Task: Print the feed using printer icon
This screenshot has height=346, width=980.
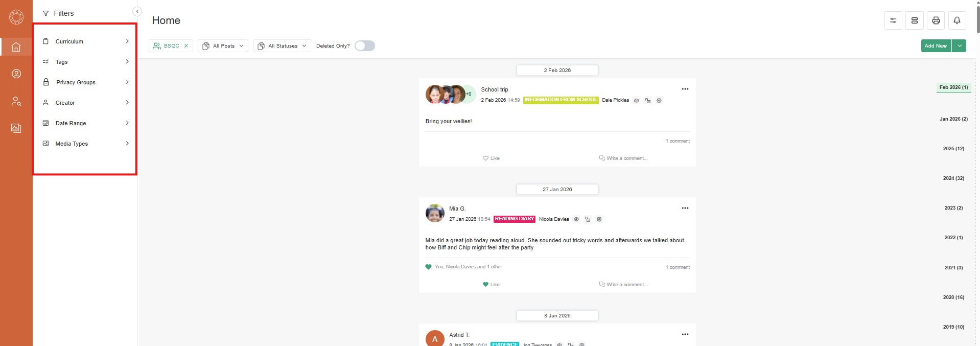Action: (x=936, y=20)
